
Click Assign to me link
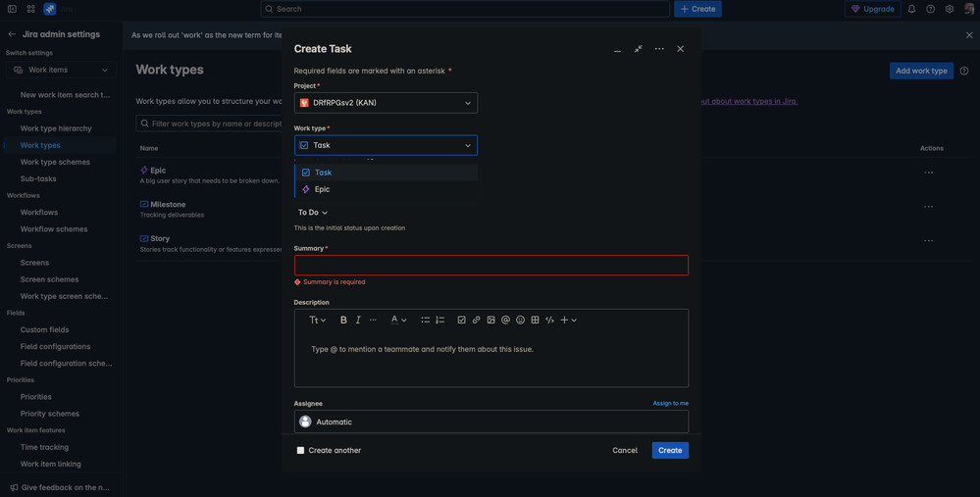[671, 403]
